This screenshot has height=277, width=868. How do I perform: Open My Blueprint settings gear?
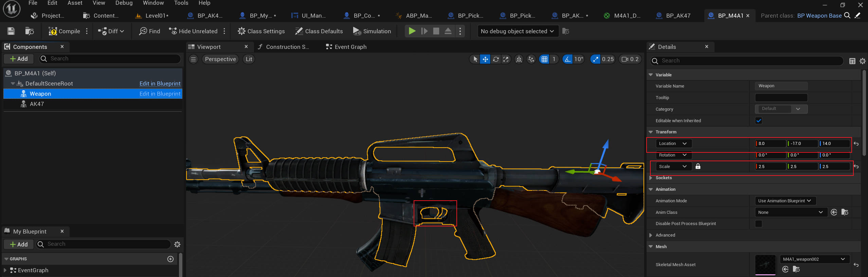177,244
